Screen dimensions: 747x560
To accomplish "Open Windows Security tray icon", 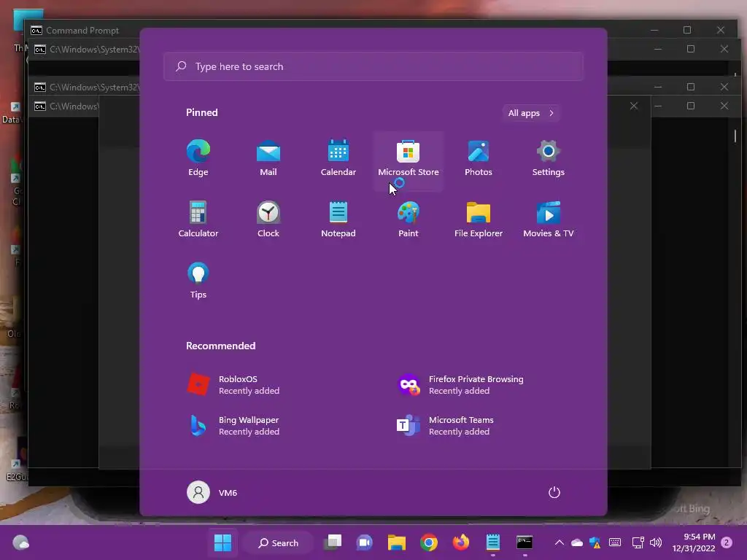I will click(595, 542).
